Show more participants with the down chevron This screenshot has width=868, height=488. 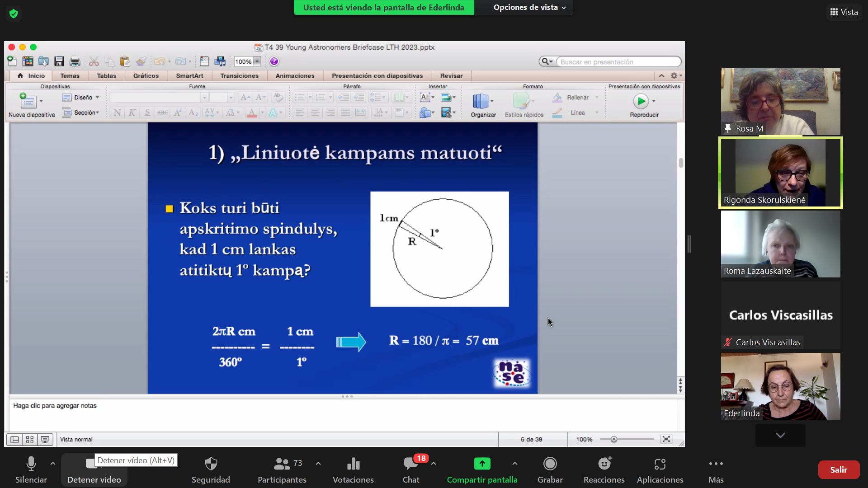[x=780, y=435]
